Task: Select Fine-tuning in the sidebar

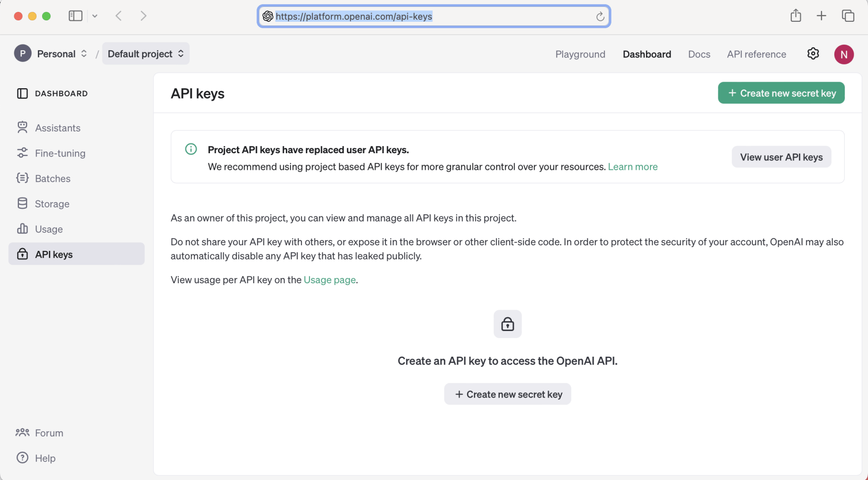Action: 60,153
